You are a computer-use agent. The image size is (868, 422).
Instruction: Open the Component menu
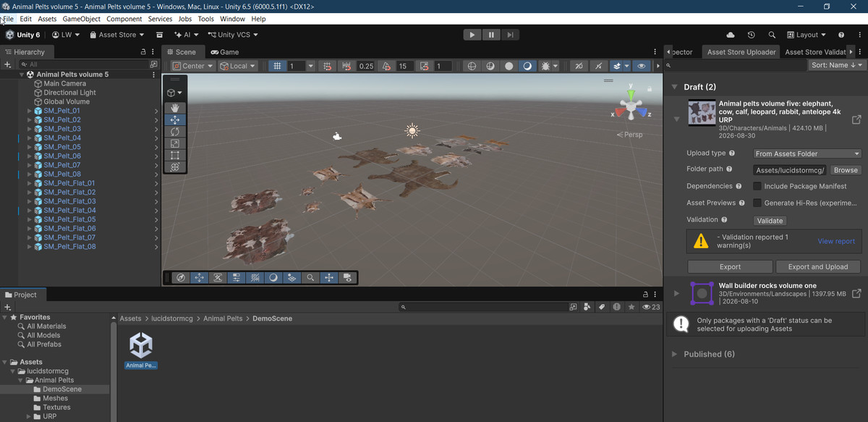coord(124,19)
